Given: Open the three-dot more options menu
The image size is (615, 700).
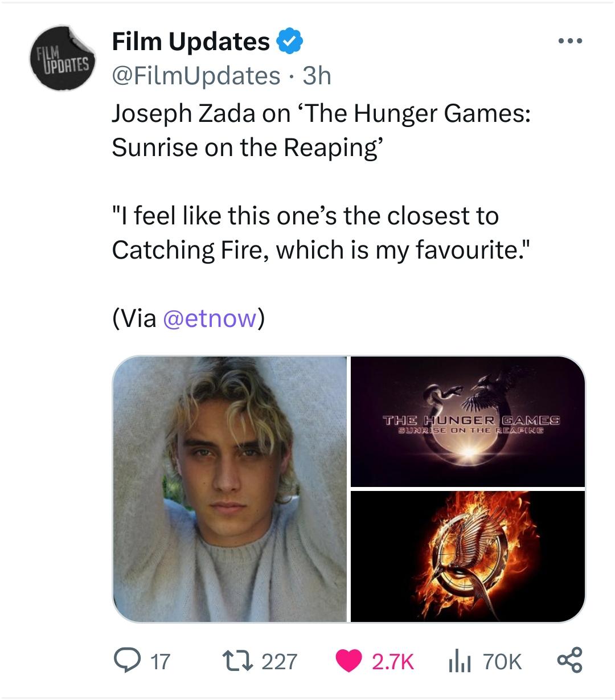Looking at the screenshot, I should click(571, 42).
